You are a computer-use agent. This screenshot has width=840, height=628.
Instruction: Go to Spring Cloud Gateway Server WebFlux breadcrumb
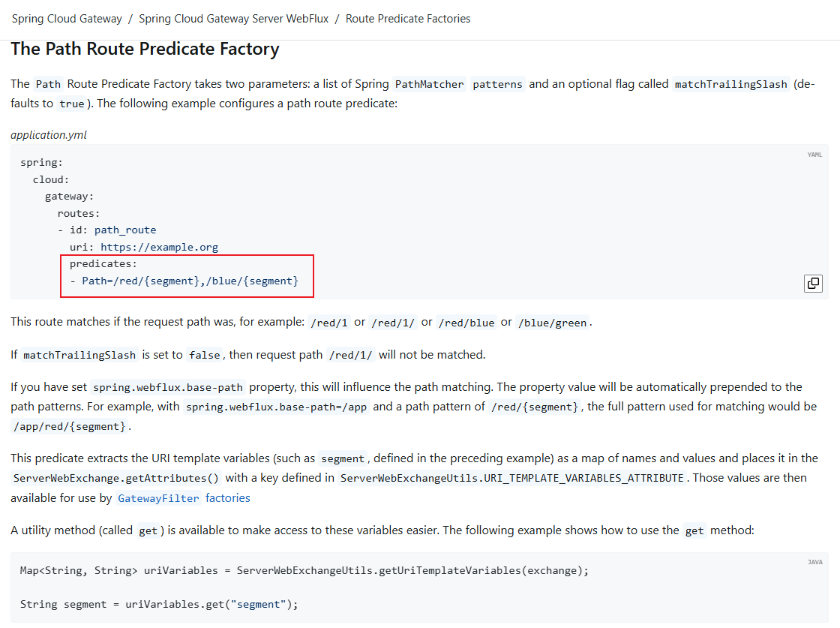[x=233, y=19]
